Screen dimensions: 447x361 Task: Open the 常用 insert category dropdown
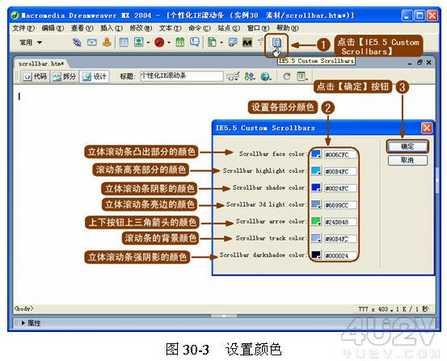(30, 43)
